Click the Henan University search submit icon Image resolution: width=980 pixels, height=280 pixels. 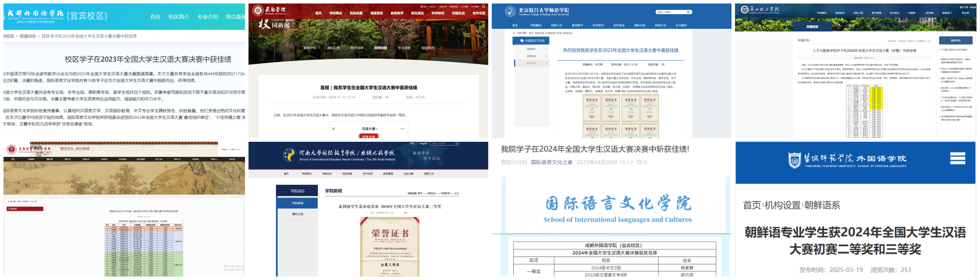457,143
